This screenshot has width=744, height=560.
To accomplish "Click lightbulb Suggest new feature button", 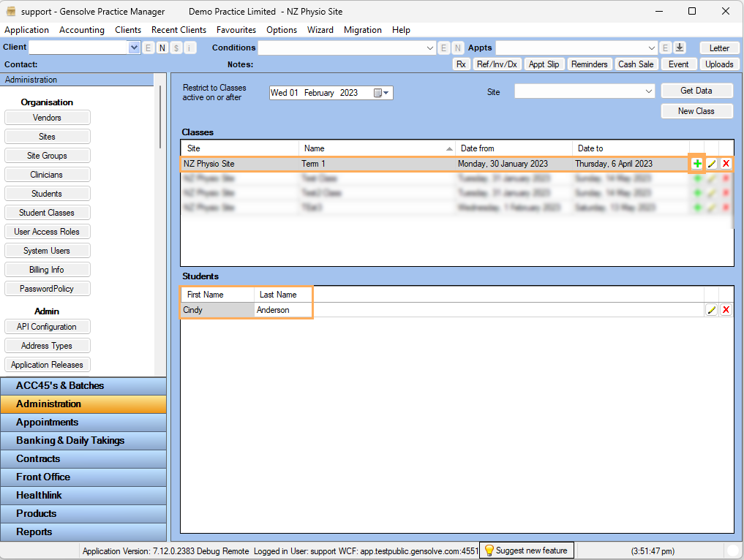I will [527, 550].
